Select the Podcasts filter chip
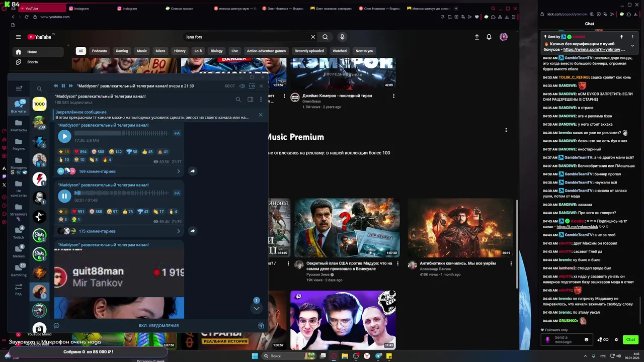 click(99, 51)
